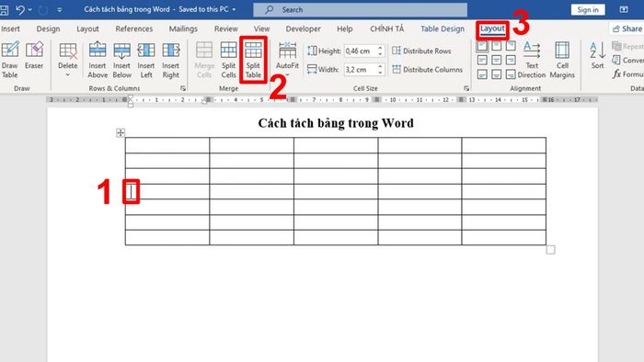Select Align Center alignment
644x362 pixels.
(x=497, y=61)
